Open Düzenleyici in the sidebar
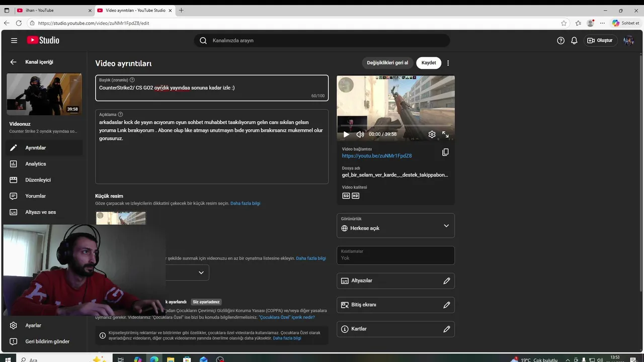 [44, 180]
